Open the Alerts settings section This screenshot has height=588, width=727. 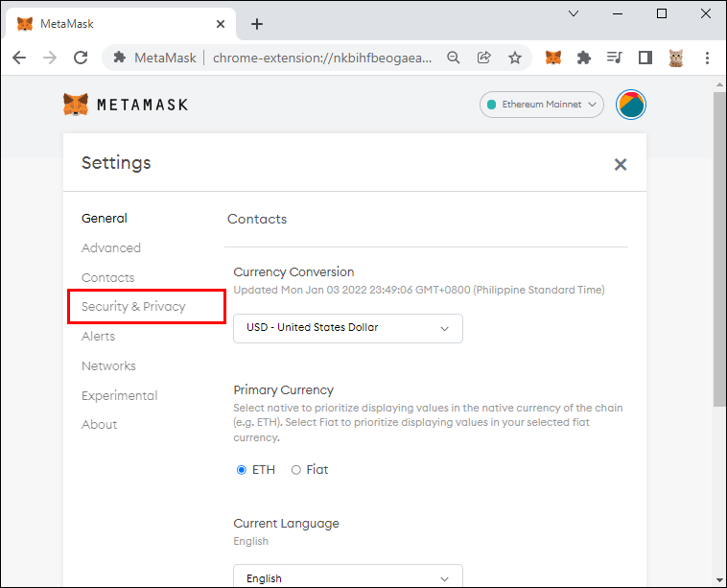(98, 336)
